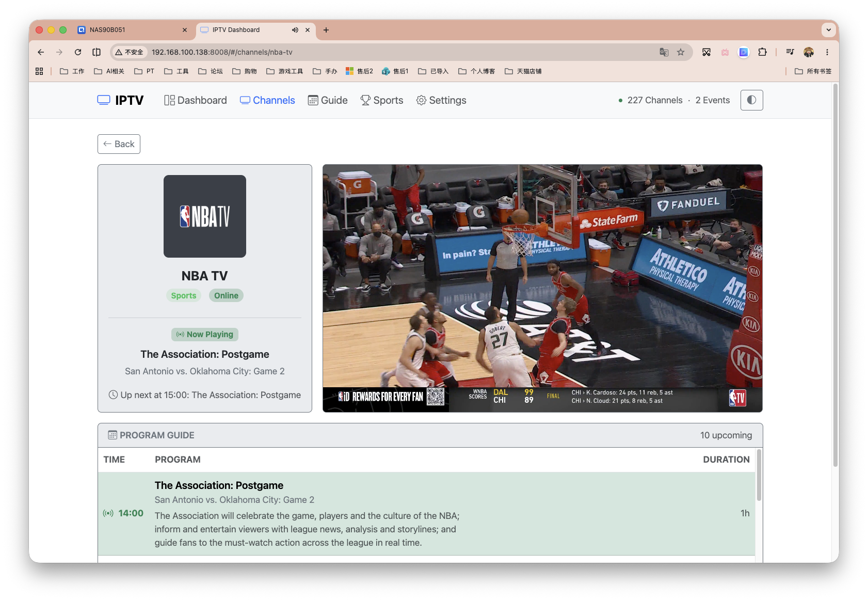The height and width of the screenshot is (601, 868).
Task: Open a new browser tab
Action: click(x=326, y=30)
